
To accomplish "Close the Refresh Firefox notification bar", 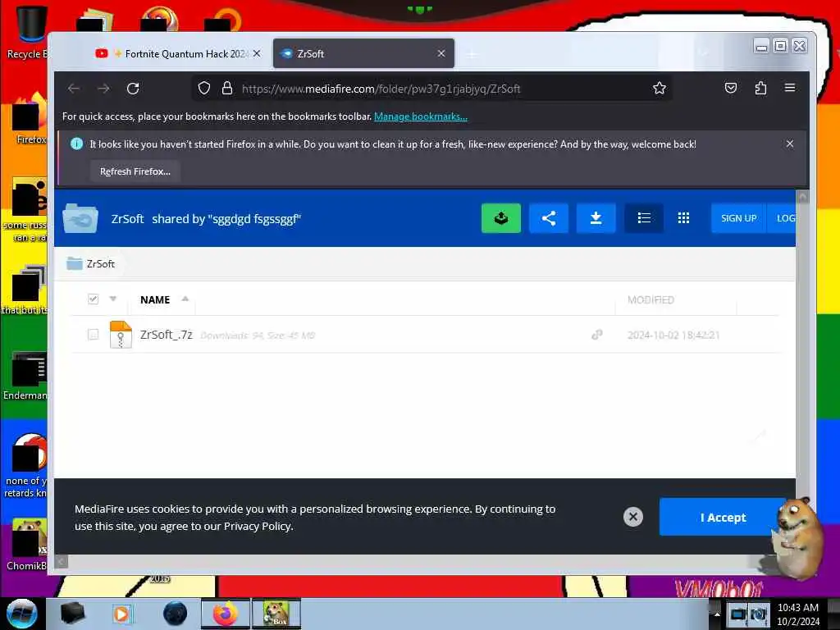I will pos(790,144).
